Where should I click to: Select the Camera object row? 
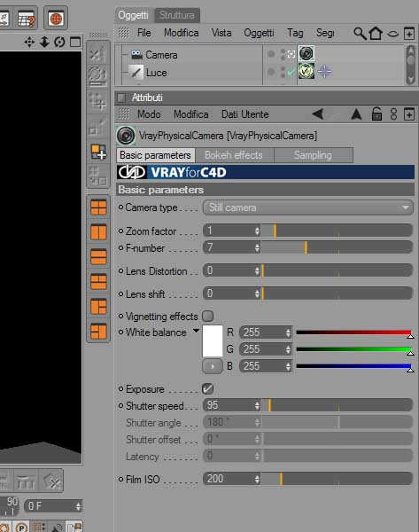click(x=161, y=55)
